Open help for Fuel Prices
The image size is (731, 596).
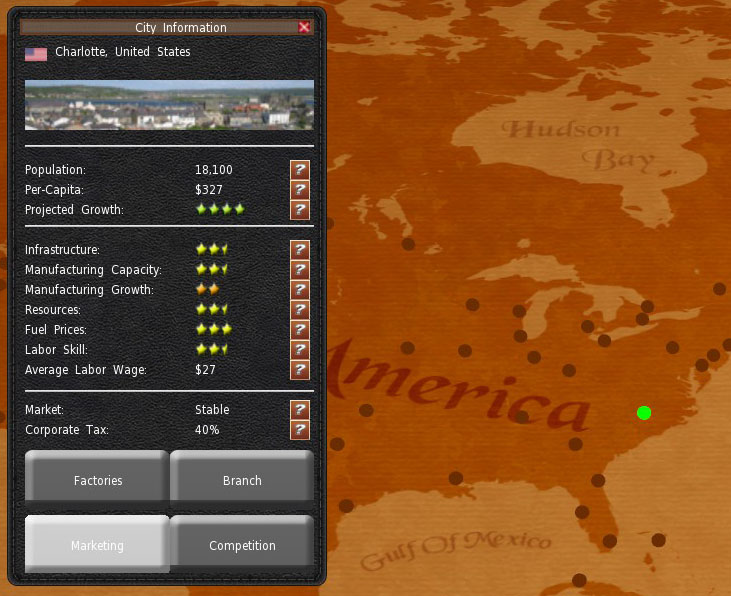[299, 330]
